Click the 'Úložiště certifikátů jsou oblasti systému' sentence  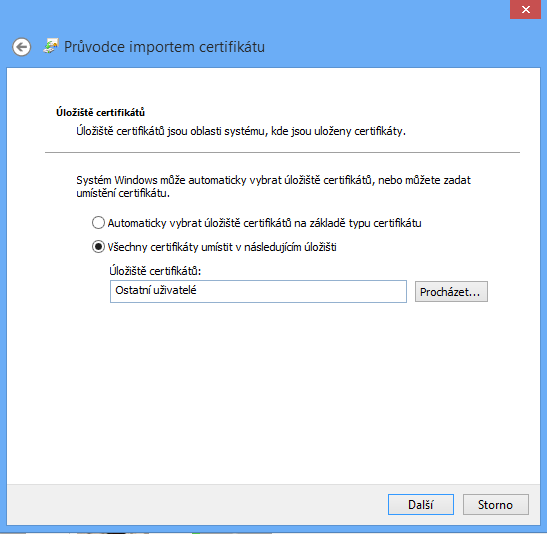[x=241, y=131]
